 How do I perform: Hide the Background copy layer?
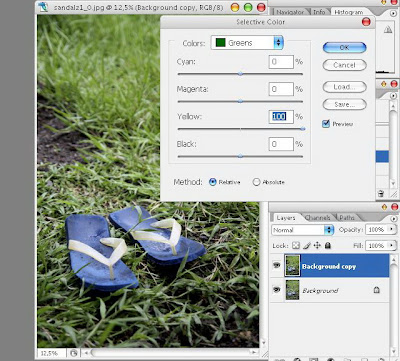(x=276, y=265)
